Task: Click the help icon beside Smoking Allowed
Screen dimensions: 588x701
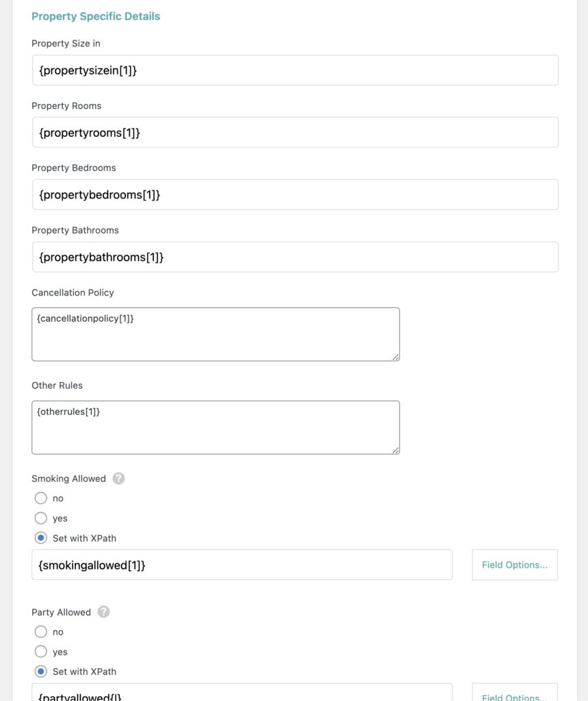Action: point(118,478)
